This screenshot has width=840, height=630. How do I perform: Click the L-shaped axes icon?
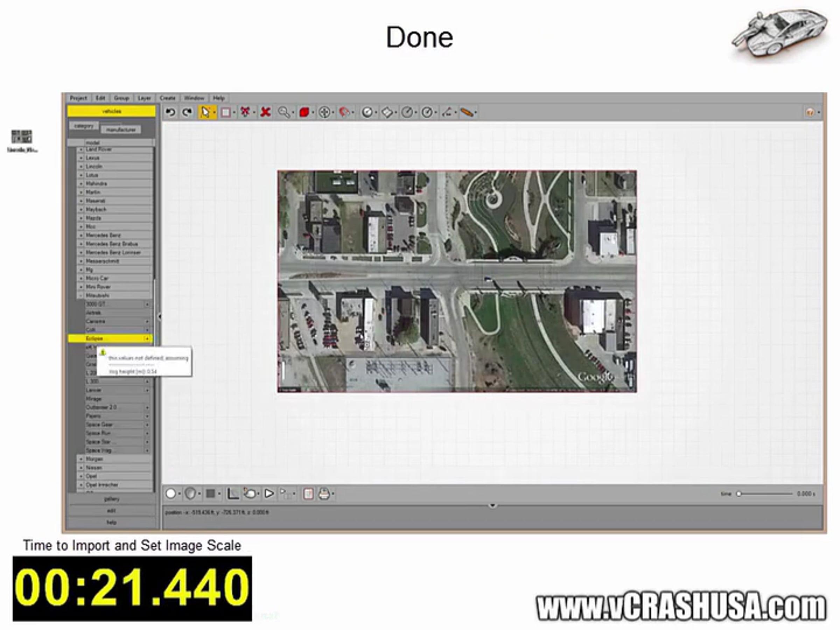click(233, 493)
